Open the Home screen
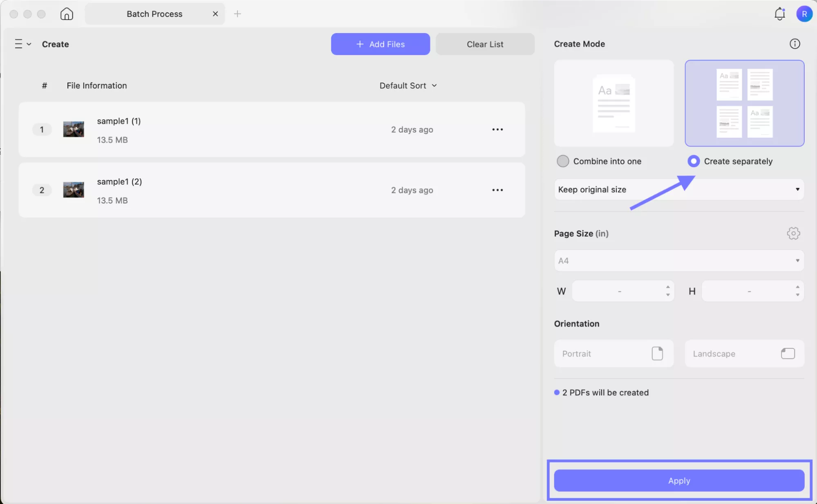The width and height of the screenshot is (817, 504). tap(66, 13)
